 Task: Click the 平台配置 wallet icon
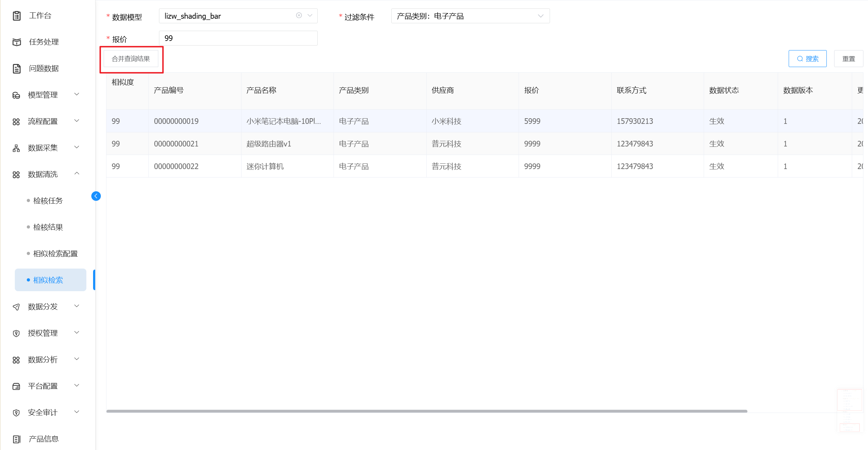coord(16,386)
